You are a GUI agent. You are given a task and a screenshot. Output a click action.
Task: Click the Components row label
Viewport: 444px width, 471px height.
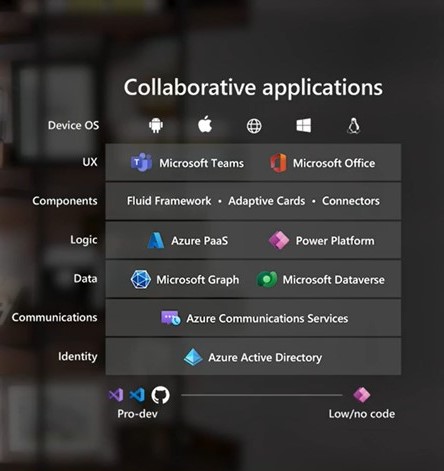tap(65, 201)
